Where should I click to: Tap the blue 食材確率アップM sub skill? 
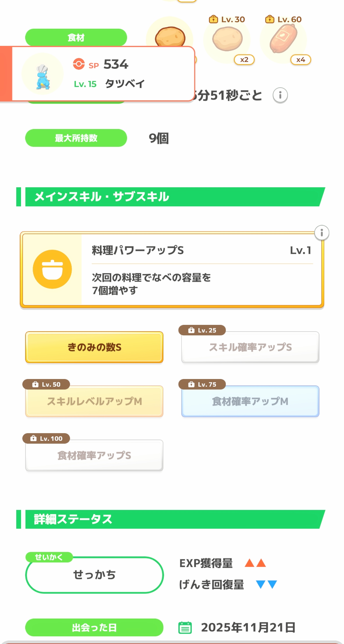pos(250,401)
